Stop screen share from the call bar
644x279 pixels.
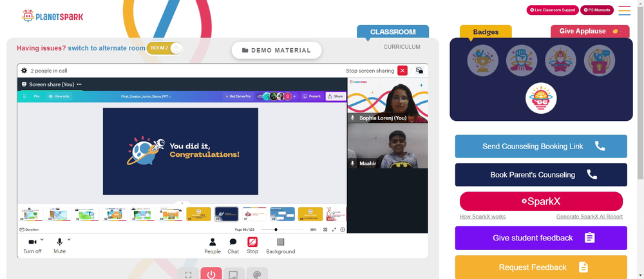tap(252, 246)
